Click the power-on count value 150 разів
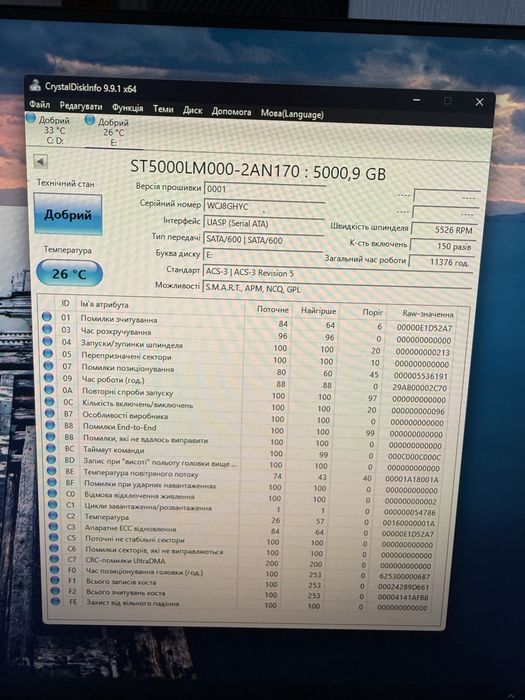The height and width of the screenshot is (700, 525). coord(443,246)
